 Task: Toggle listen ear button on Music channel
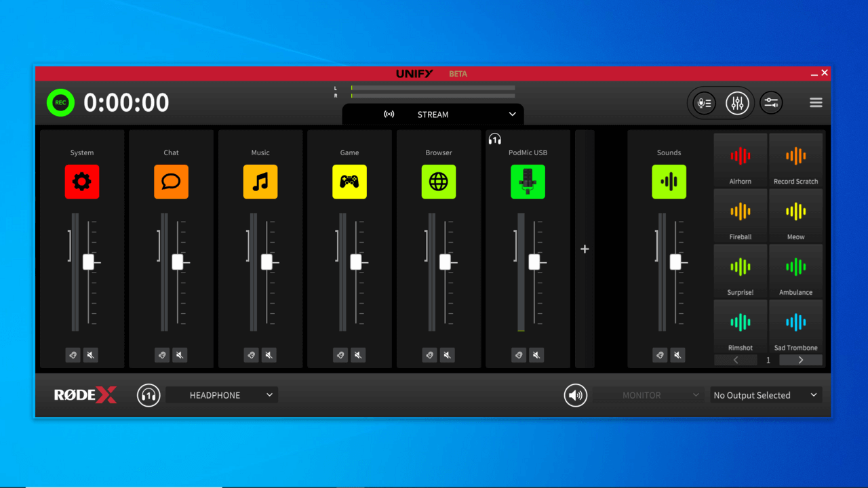(x=252, y=354)
